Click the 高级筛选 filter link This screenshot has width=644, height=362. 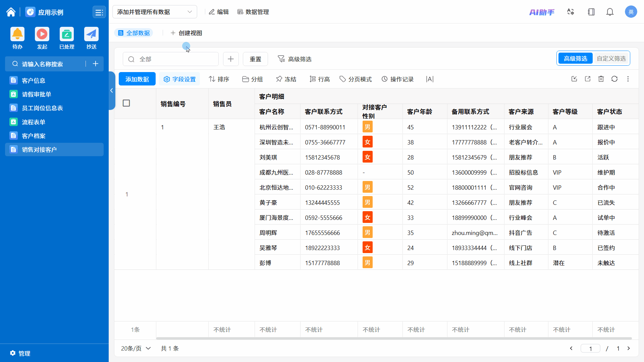(294, 59)
